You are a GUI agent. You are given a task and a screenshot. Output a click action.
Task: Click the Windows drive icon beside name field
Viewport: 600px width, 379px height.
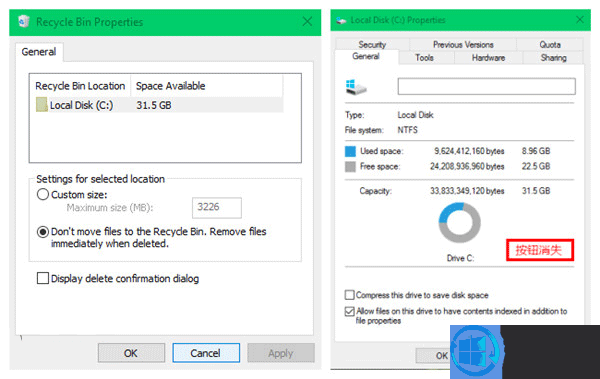point(356,87)
